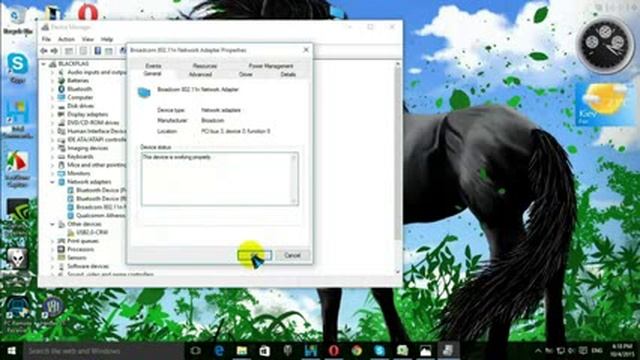The image size is (640, 360).
Task: Switch to the Power Management tab
Action: pos(271,66)
